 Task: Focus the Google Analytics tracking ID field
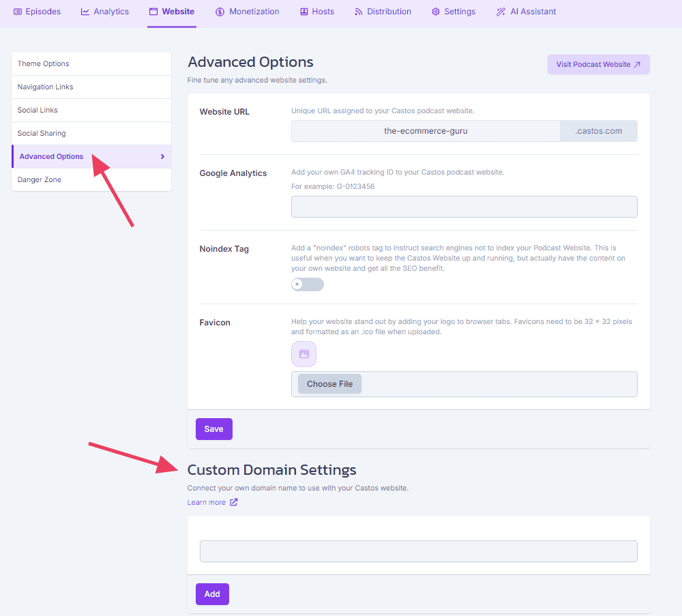(x=464, y=207)
